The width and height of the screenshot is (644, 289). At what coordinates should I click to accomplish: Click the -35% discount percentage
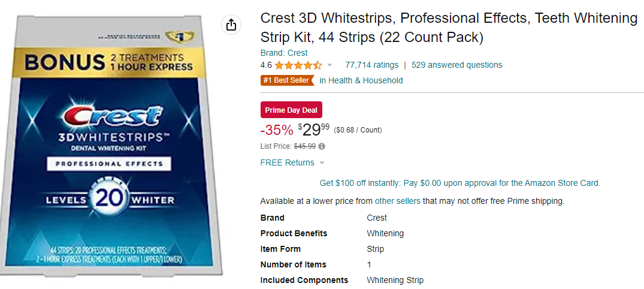click(x=277, y=130)
